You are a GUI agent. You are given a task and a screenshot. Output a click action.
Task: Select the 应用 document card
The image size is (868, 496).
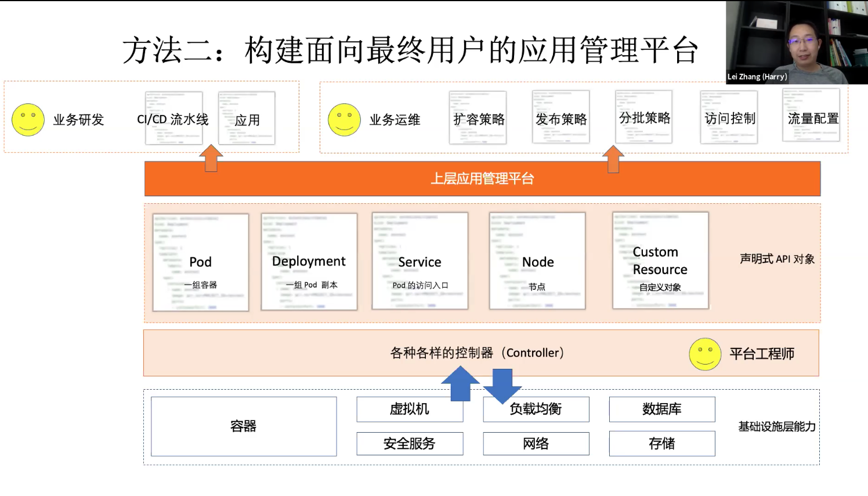point(247,118)
